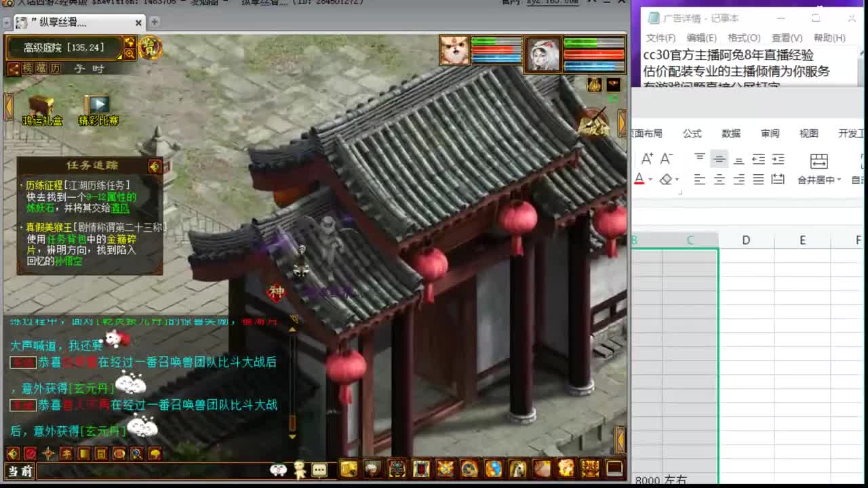Open the font color dropdown arrow
Screen dimensions: 868x488
[650, 180]
